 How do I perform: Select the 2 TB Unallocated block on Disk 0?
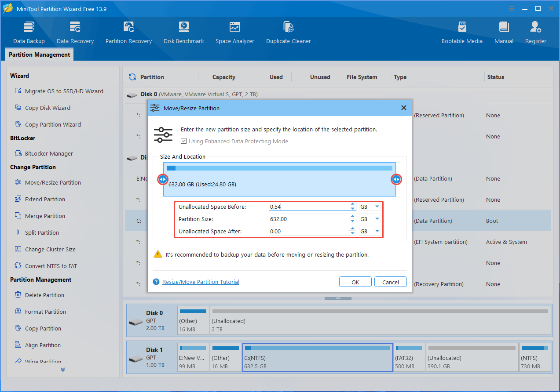pos(380,321)
